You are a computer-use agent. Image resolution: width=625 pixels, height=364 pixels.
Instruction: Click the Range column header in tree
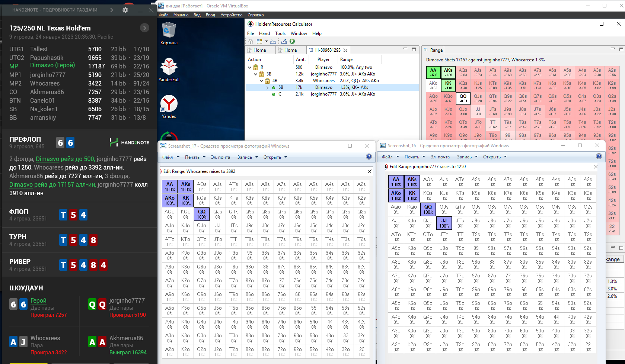coord(346,59)
